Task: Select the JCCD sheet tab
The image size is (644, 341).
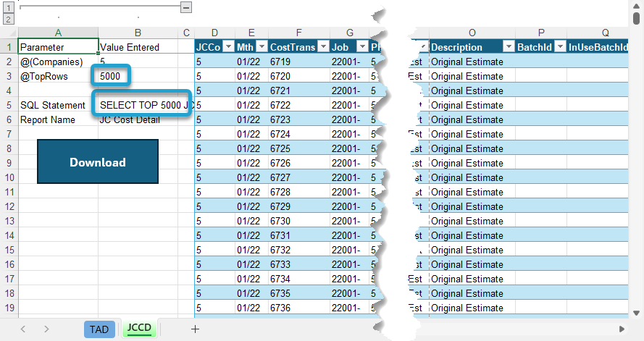Action: [x=139, y=328]
